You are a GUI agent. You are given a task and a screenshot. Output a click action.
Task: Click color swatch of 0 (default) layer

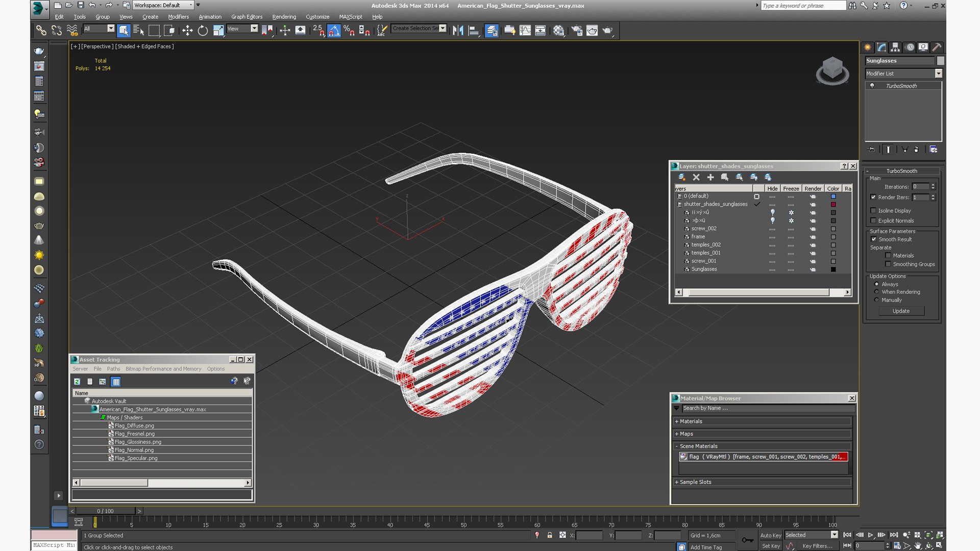(833, 196)
